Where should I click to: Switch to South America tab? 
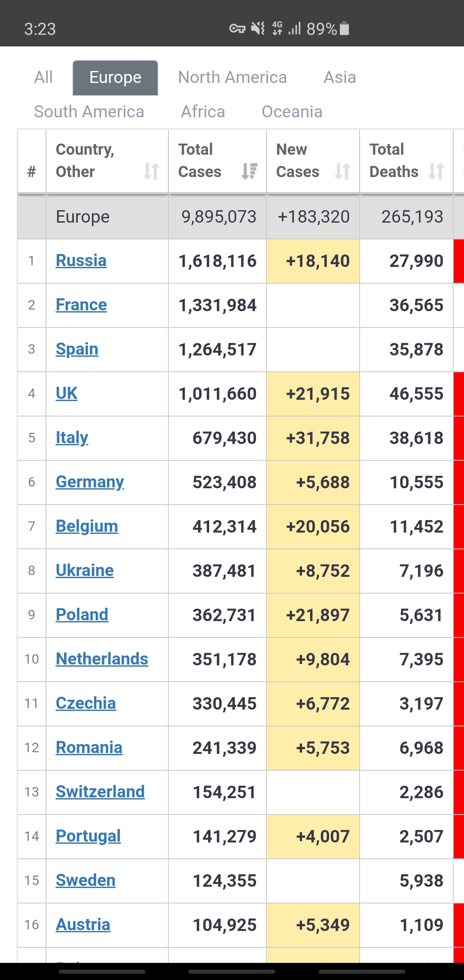click(x=89, y=112)
